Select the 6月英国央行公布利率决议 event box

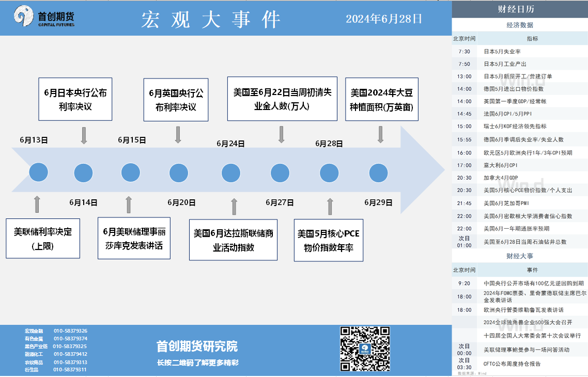(176, 100)
